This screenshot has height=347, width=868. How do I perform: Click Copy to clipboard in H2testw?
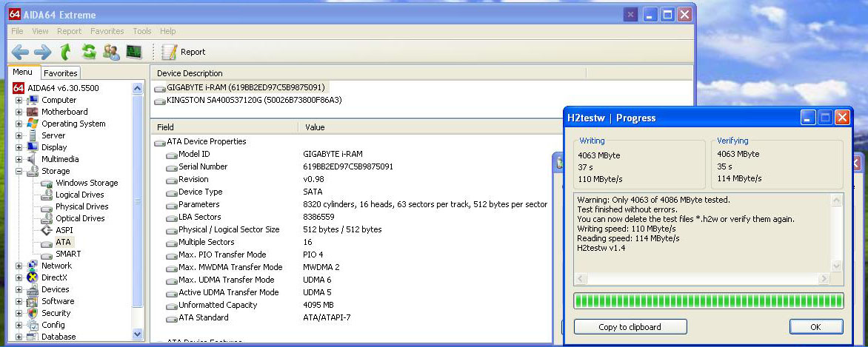[630, 327]
